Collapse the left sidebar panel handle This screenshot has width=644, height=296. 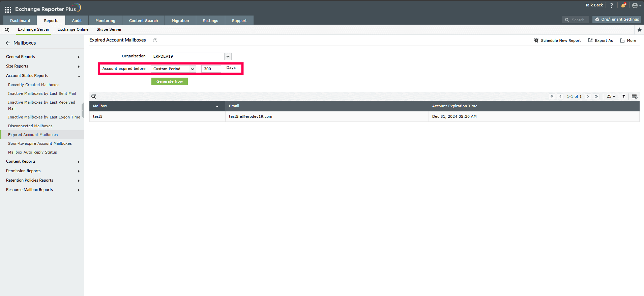pos(83,111)
